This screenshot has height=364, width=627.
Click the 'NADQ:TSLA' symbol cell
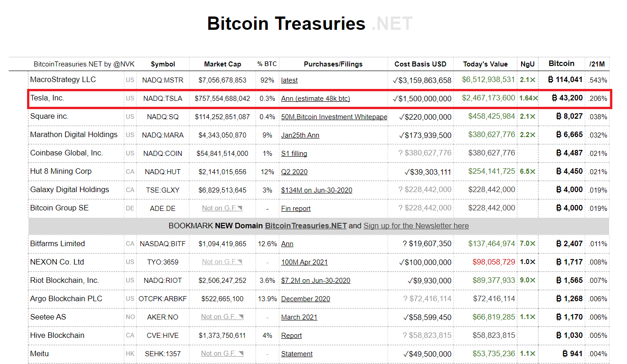click(163, 99)
